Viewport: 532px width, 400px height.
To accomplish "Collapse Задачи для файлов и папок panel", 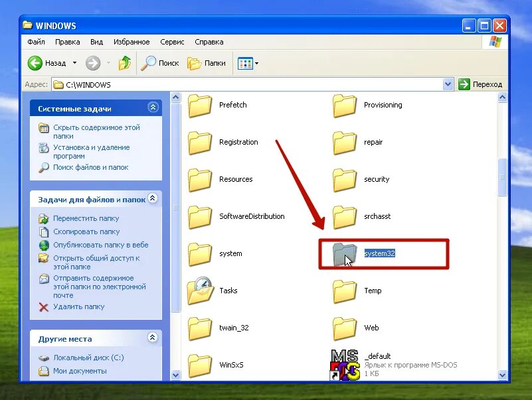I will tap(153, 198).
